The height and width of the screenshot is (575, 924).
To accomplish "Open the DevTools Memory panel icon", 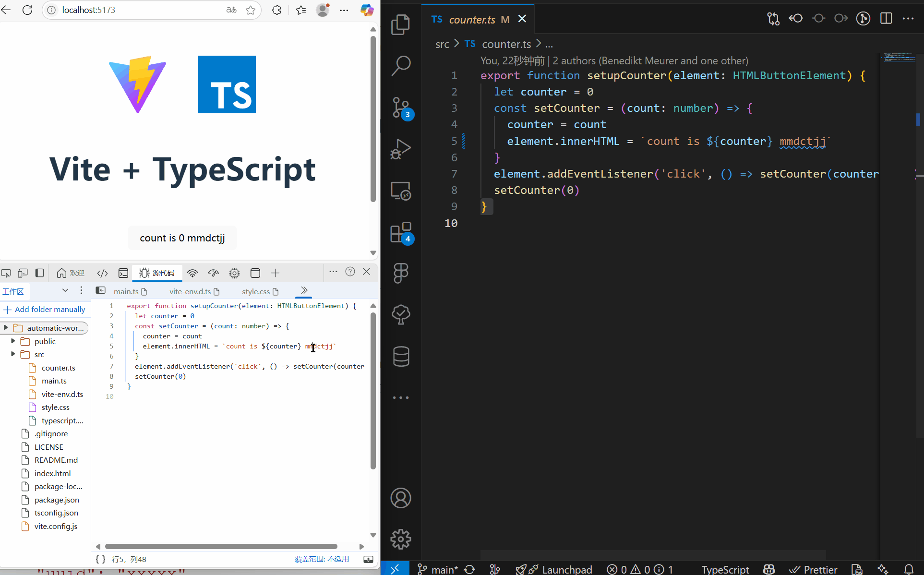I will point(234,273).
